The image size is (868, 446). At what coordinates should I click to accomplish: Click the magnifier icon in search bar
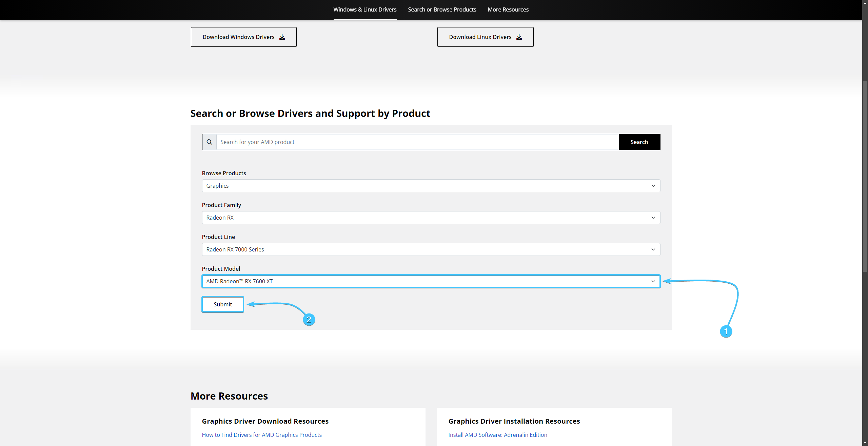point(210,142)
